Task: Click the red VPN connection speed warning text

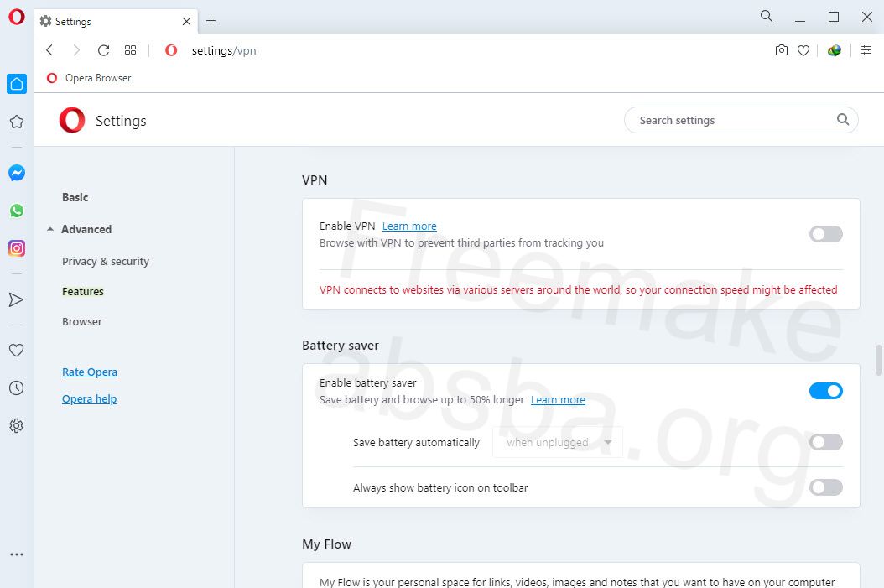Action: point(578,289)
